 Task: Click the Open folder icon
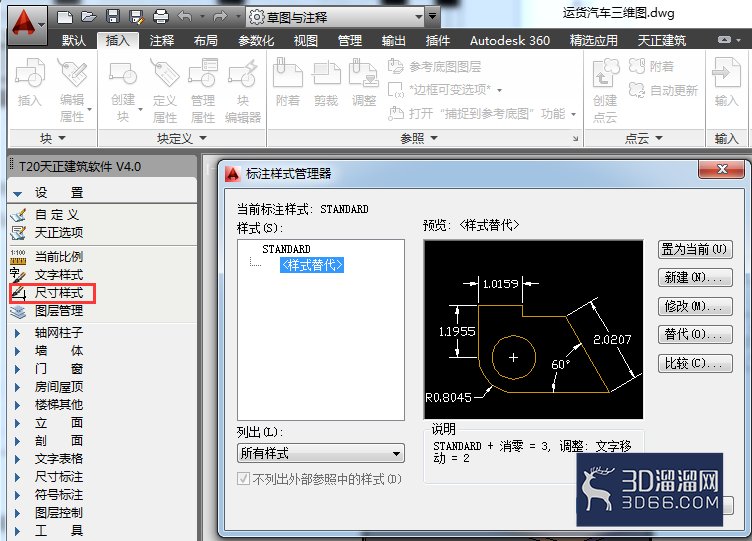click(89, 17)
